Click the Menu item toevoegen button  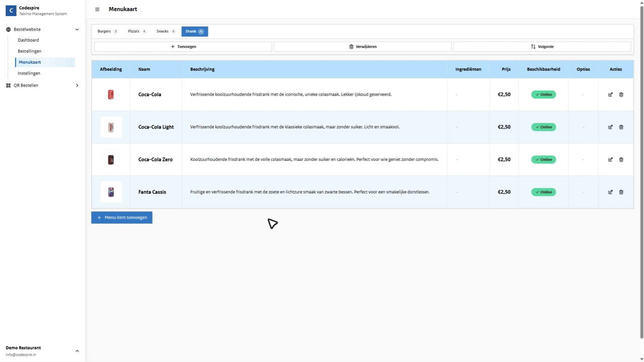tap(122, 217)
